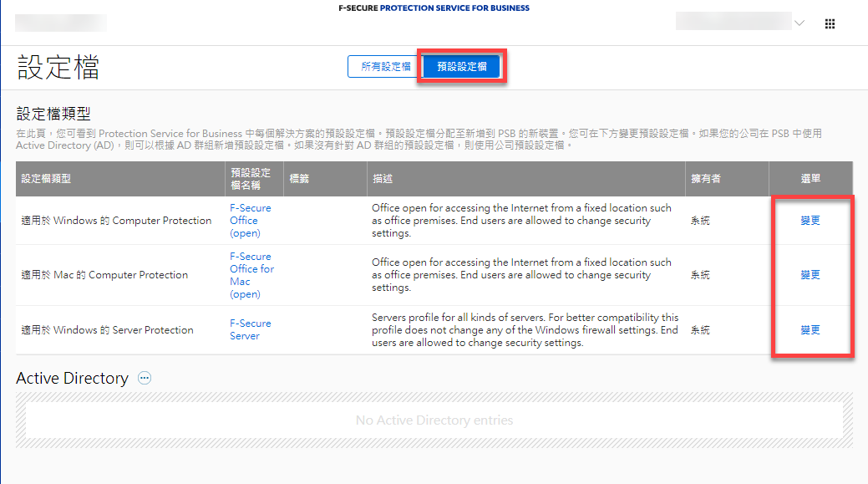
Task: Click 變更 for Windows Server Protection row
Action: click(x=810, y=330)
